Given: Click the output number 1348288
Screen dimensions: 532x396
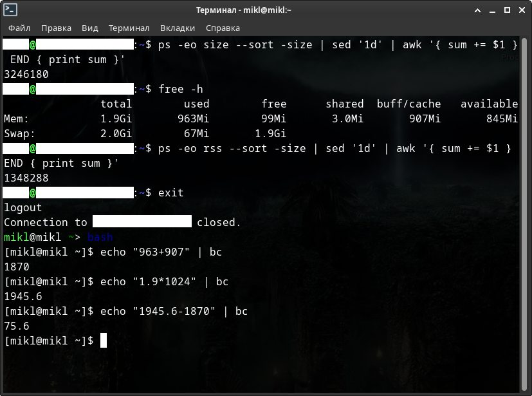Looking at the screenshot, I should click(x=26, y=178).
